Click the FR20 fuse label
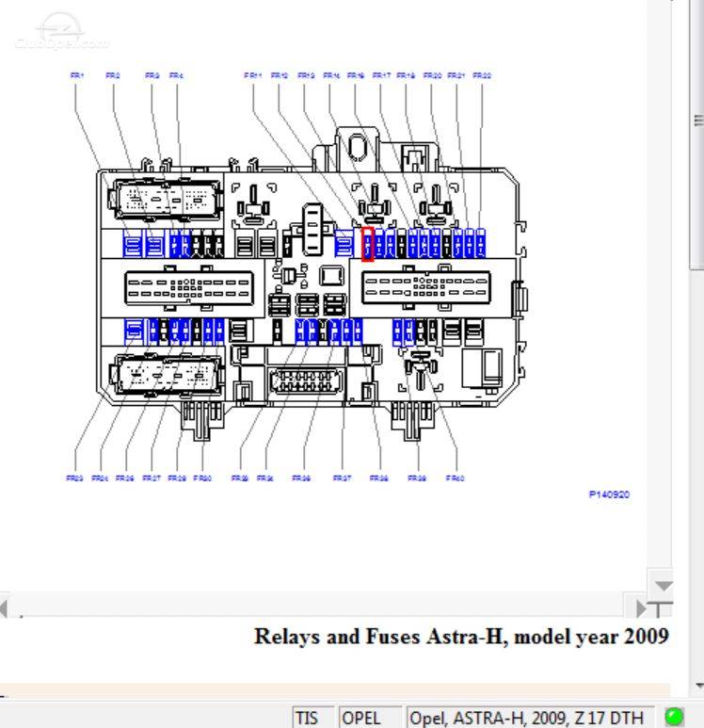704x728 pixels. 432,75
